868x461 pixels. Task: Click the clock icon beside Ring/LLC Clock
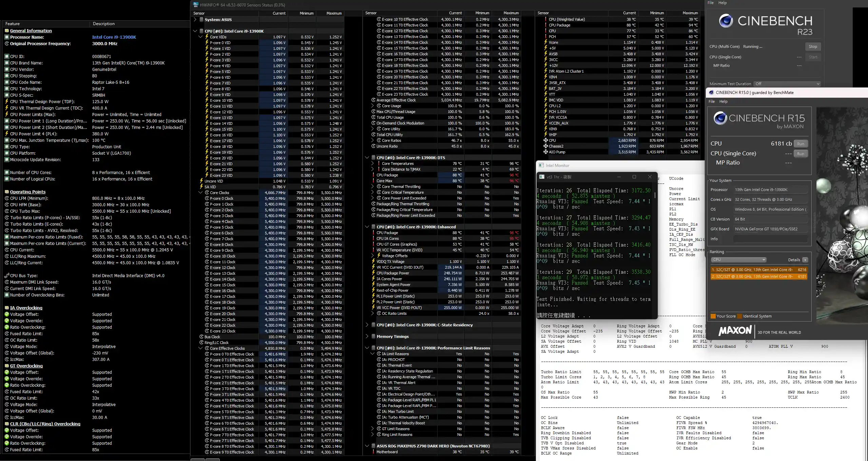(x=201, y=343)
